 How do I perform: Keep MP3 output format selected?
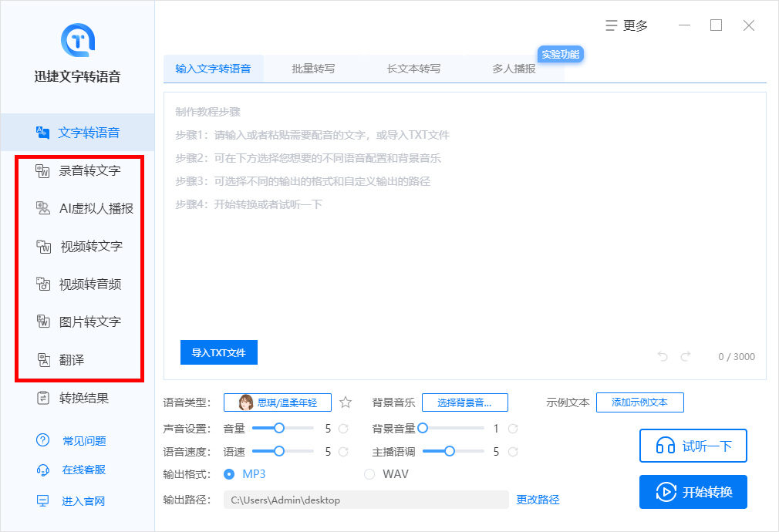pos(231,476)
